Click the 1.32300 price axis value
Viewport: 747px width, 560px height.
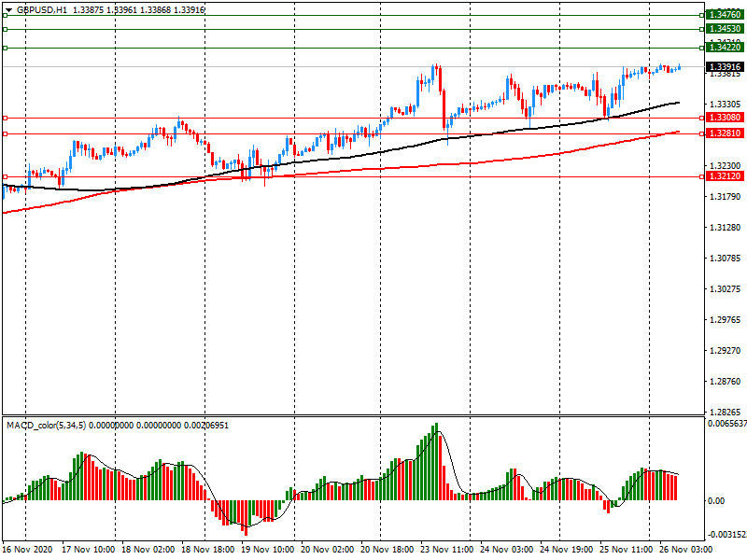point(726,166)
